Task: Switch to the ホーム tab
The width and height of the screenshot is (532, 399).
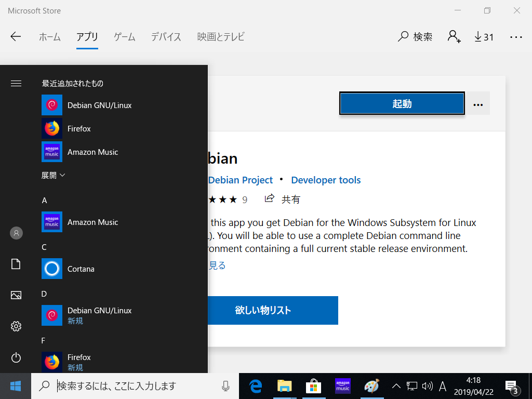Action: (50, 37)
